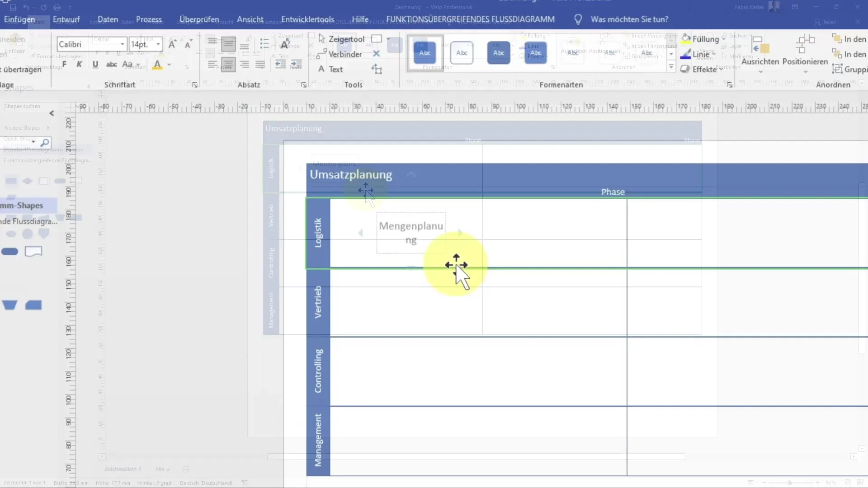Switch to the Prozess tab

(x=149, y=19)
